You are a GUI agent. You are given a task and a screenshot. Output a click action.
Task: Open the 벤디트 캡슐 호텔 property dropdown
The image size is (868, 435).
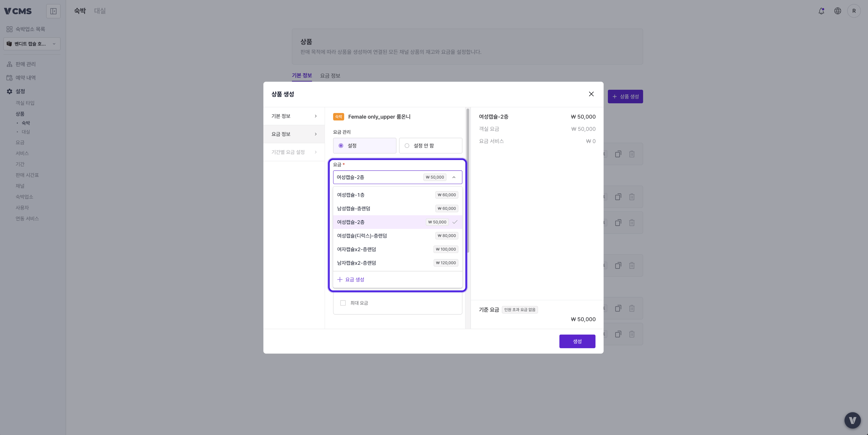tap(32, 44)
